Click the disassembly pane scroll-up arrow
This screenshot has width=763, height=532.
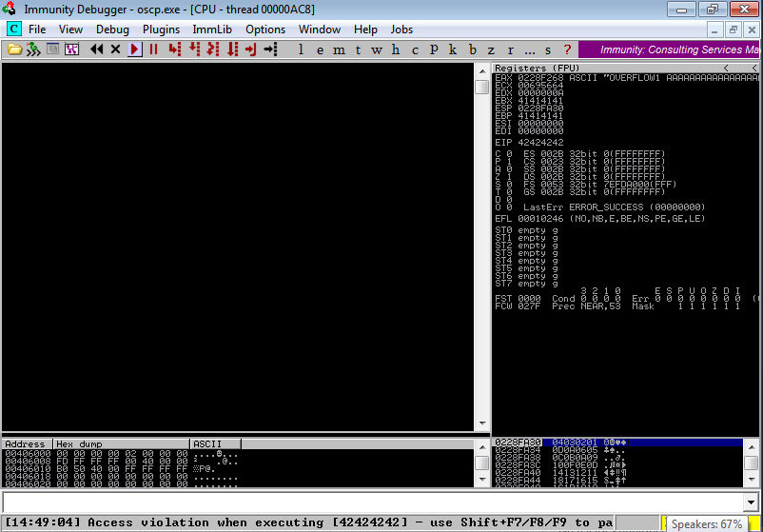point(482,71)
